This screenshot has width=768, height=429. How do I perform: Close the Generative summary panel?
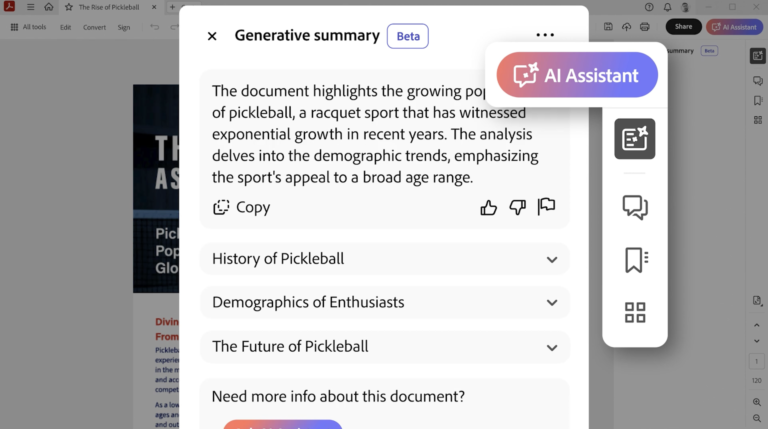pyautogui.click(x=212, y=36)
